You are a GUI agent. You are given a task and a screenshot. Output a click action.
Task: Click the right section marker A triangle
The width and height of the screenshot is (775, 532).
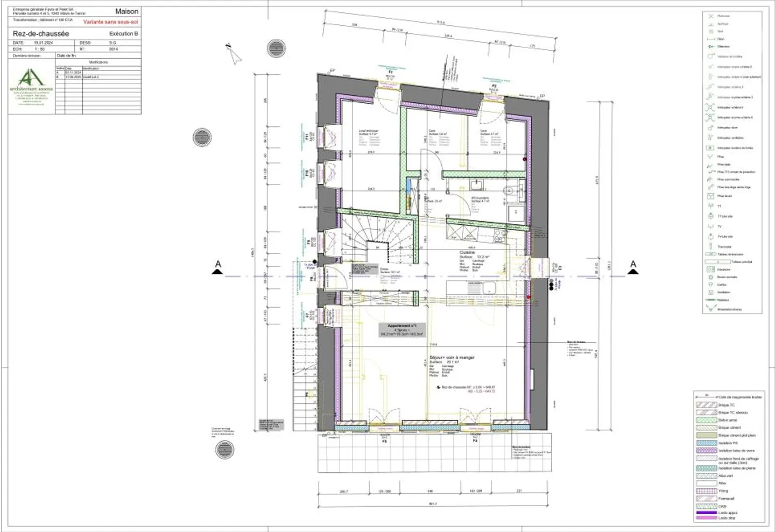(633, 272)
